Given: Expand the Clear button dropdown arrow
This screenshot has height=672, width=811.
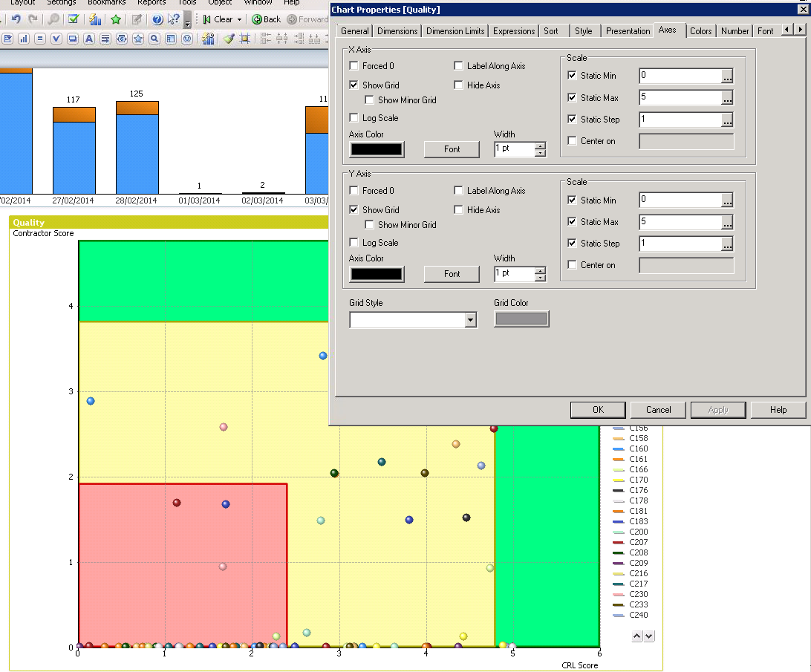Looking at the screenshot, I should 240,19.
